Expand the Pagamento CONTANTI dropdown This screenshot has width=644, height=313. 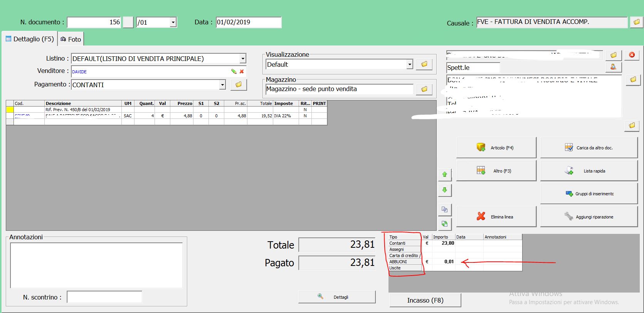coord(222,85)
